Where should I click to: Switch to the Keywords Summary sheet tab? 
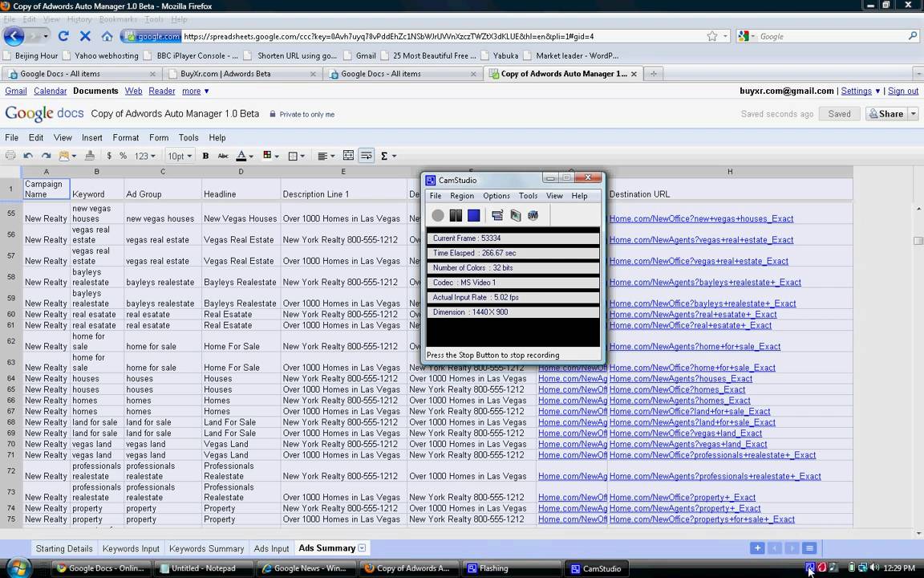point(206,548)
